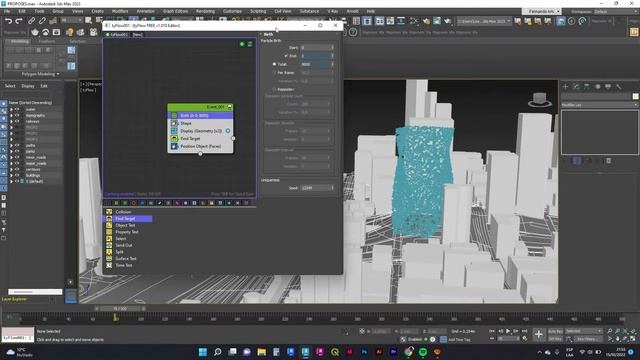Screen dimensions: 640x360
Task: Select Find Target in operator list
Action: [128, 219]
